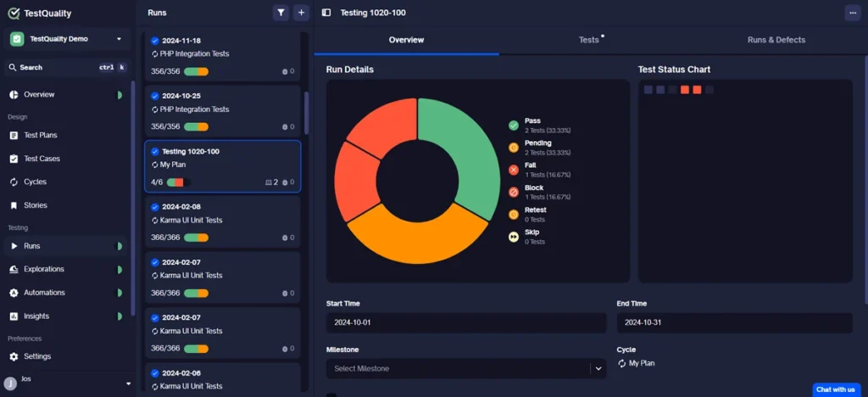
Task: Select the 2024-11-18 PHP Integration Tests run
Action: click(223, 56)
